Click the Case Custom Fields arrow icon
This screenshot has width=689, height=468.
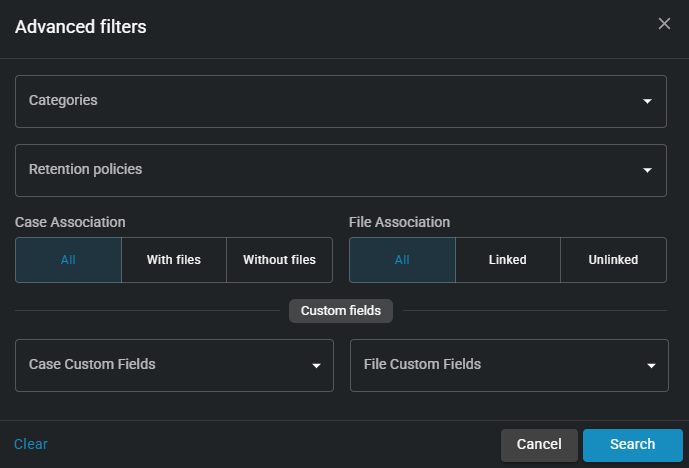315,366
